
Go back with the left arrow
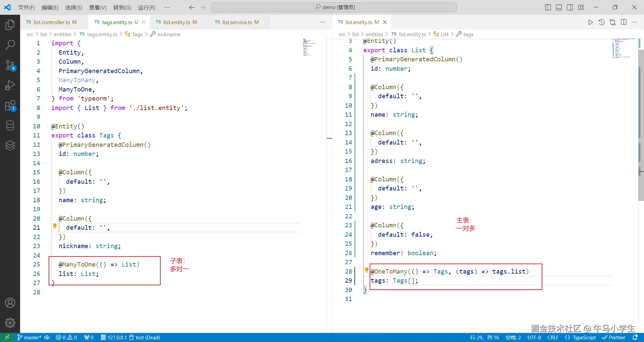(x=192, y=7)
